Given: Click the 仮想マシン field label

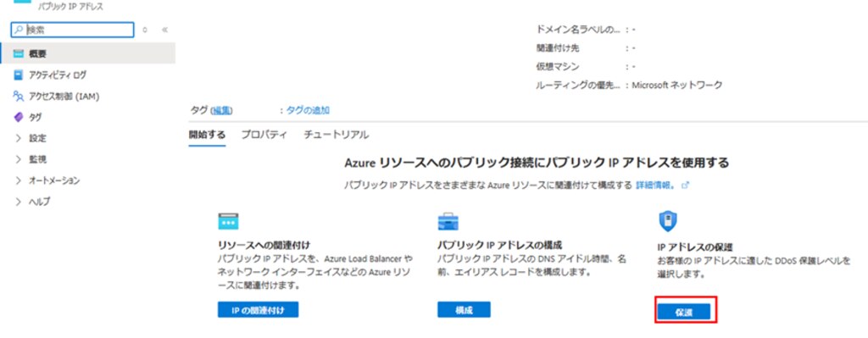Looking at the screenshot, I should [x=558, y=66].
